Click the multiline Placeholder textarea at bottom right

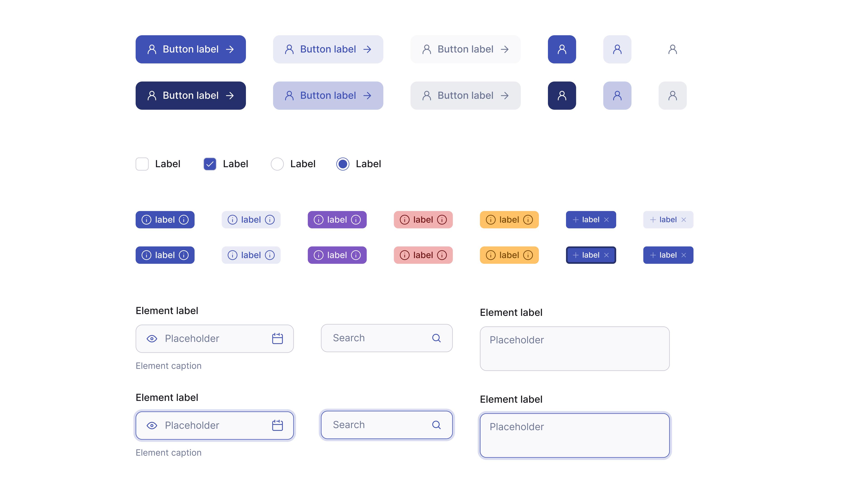click(575, 435)
